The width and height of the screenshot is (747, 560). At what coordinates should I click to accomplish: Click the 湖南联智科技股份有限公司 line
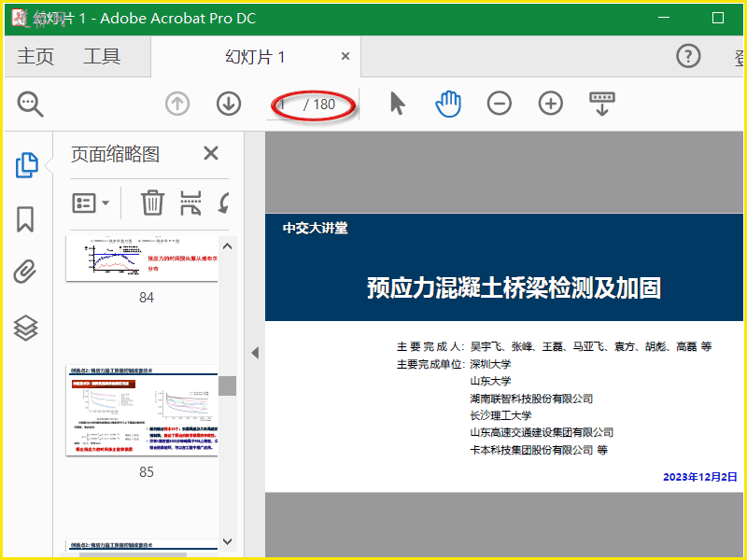pyautogui.click(x=531, y=399)
